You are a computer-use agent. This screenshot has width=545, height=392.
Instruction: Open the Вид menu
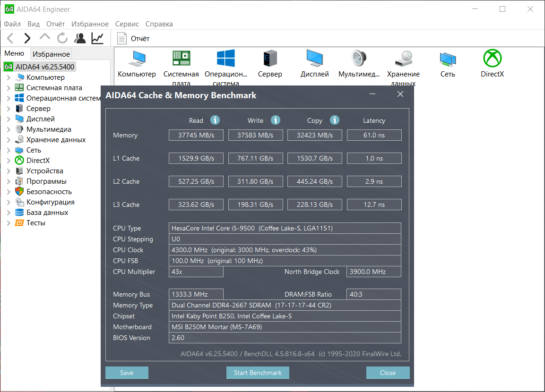click(x=34, y=24)
